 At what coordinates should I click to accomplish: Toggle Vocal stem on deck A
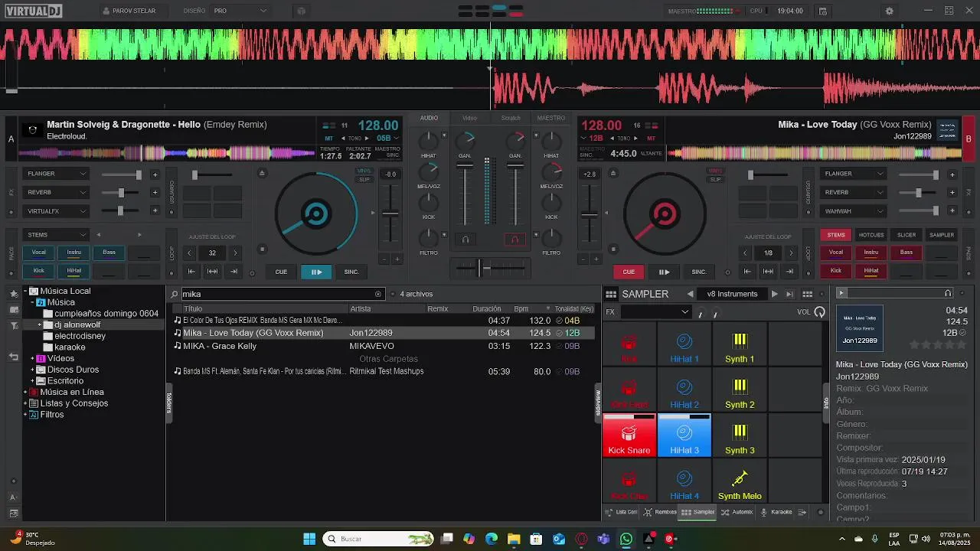tap(38, 253)
